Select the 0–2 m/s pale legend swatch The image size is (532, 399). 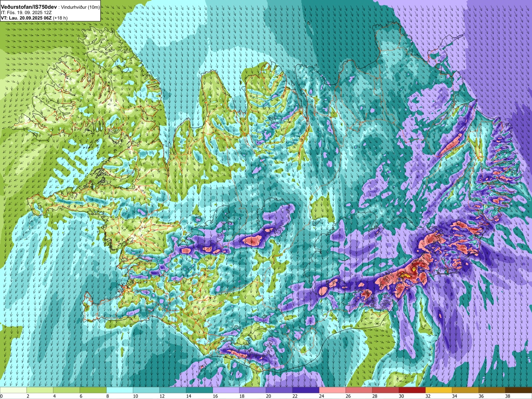tap(13, 390)
